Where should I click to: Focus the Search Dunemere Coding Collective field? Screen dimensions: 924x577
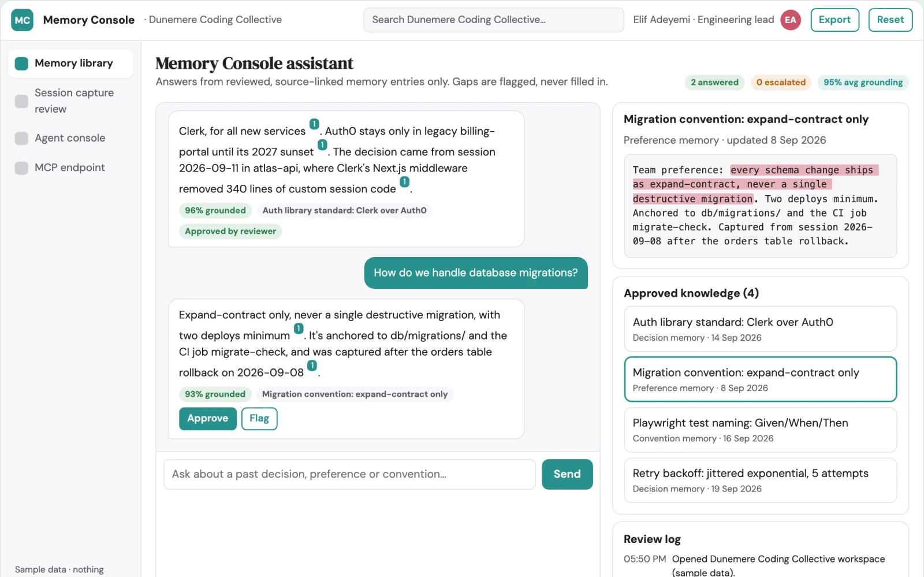click(x=494, y=20)
